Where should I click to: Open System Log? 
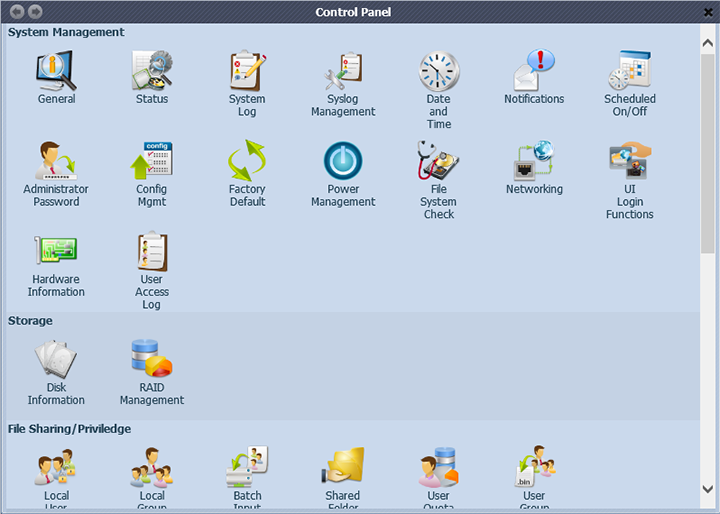(x=247, y=71)
